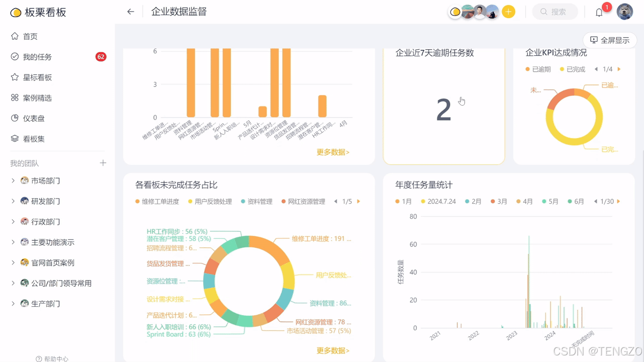Toggle 3月 legend in yearly chart
The width and height of the screenshot is (644, 362).
click(x=499, y=202)
